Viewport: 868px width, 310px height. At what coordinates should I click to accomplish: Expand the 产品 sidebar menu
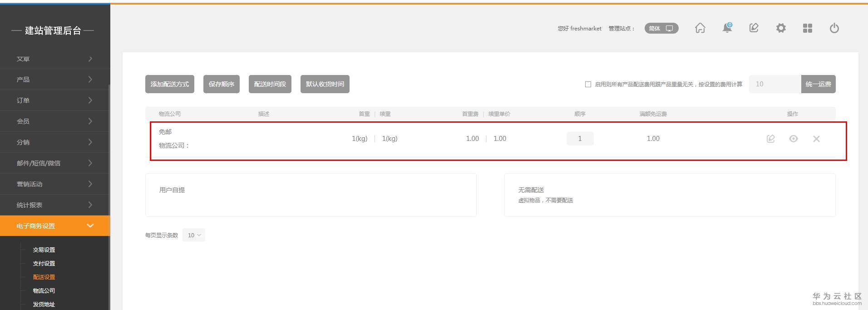(x=54, y=80)
